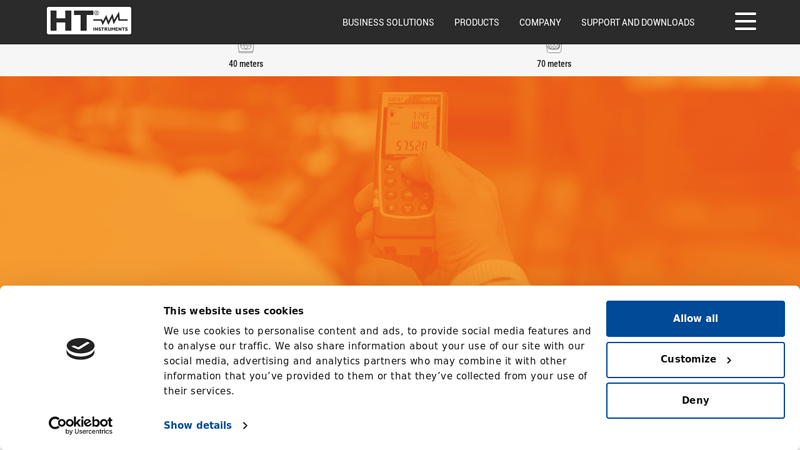Click the laser distance meter banner image
800x450 pixels.
[400, 181]
